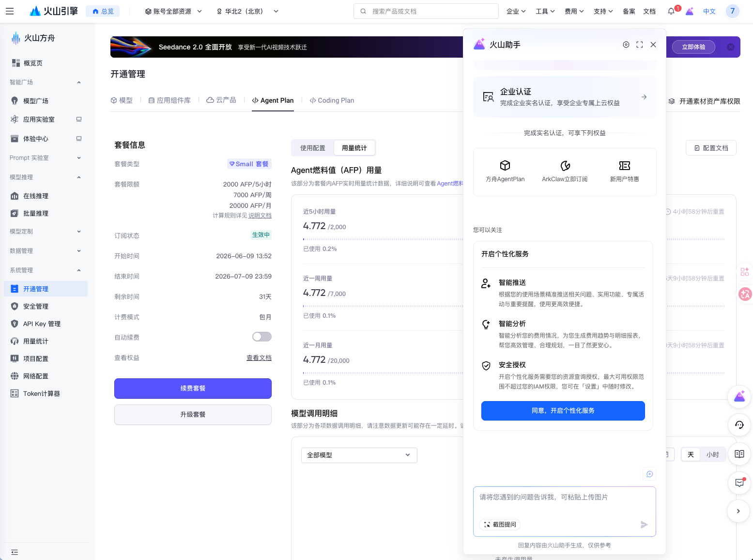Switch to the 云产品 tab
The image size is (753, 560).
click(x=221, y=100)
